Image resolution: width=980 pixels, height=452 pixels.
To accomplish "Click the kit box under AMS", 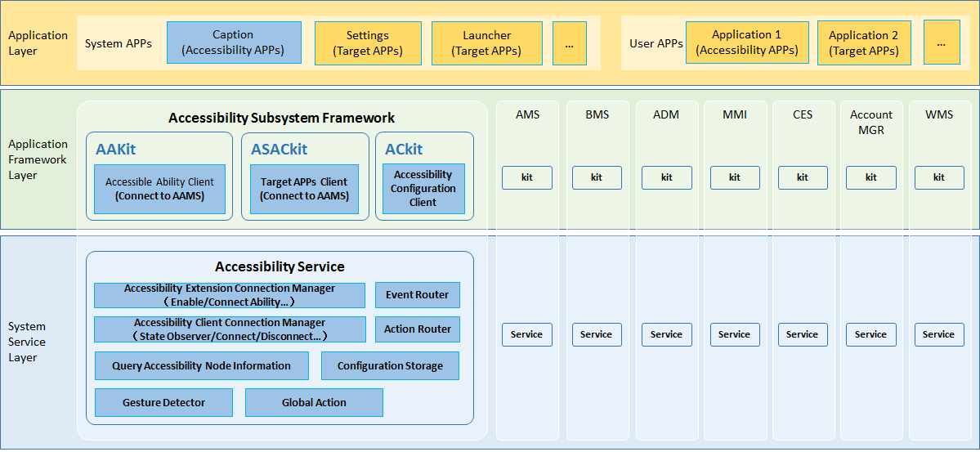I will (527, 177).
